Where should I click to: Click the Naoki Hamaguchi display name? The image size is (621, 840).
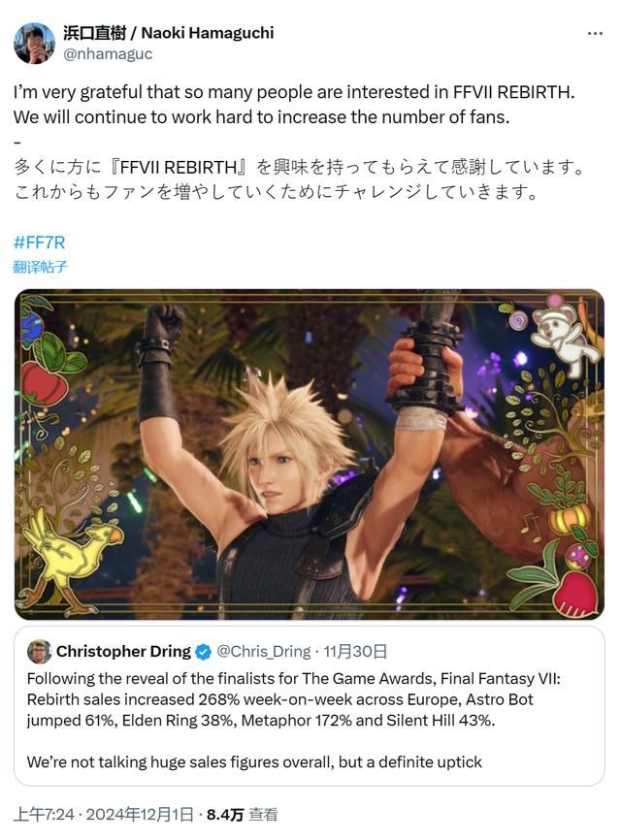pyautogui.click(x=168, y=33)
